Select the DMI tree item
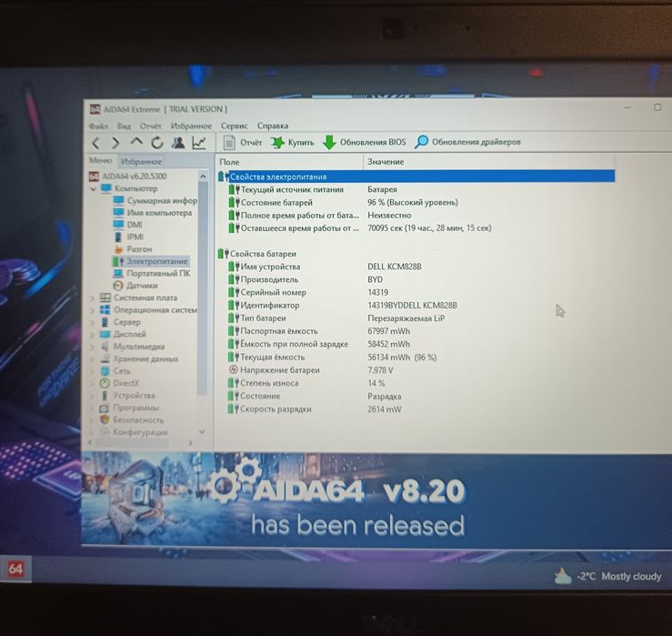Image resolution: width=672 pixels, height=636 pixels. [x=127, y=225]
